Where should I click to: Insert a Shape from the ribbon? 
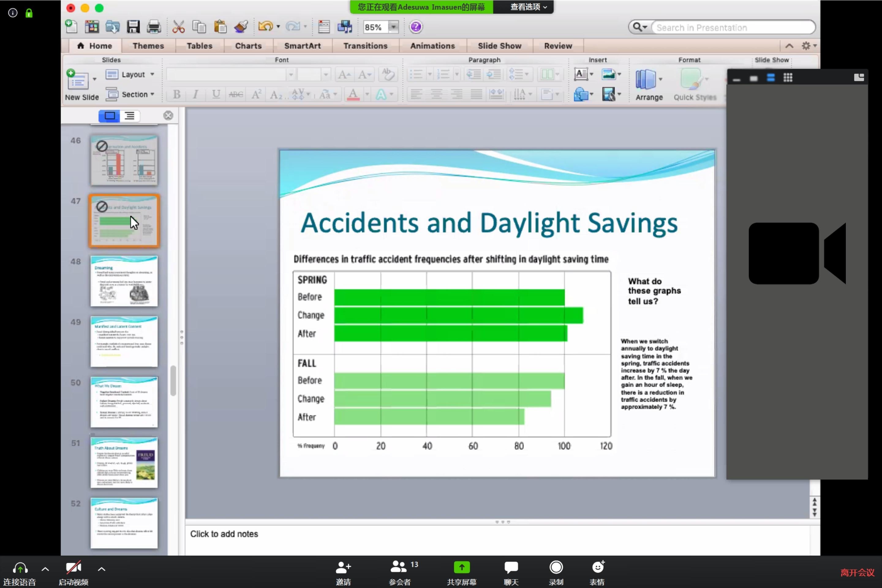581,94
